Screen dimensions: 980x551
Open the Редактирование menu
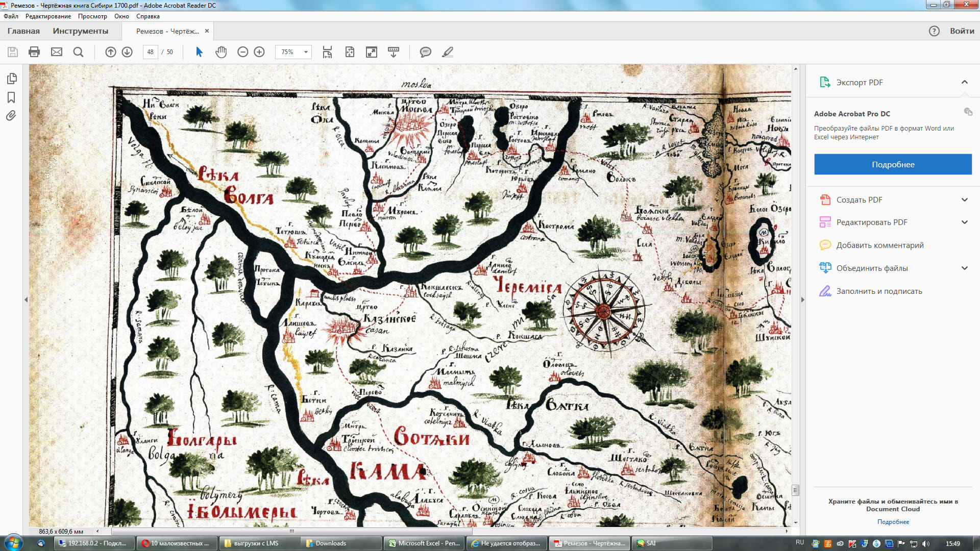(x=48, y=16)
